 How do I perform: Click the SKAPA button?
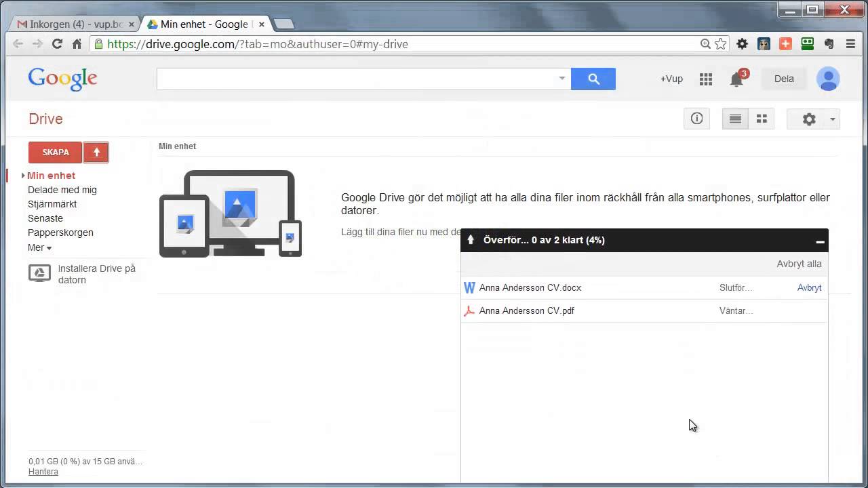pyautogui.click(x=56, y=152)
